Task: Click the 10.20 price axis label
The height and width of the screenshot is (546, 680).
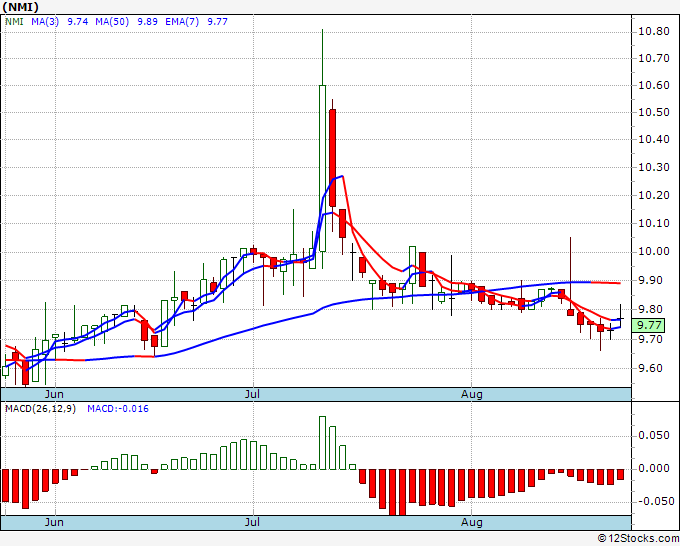Action: [x=654, y=195]
